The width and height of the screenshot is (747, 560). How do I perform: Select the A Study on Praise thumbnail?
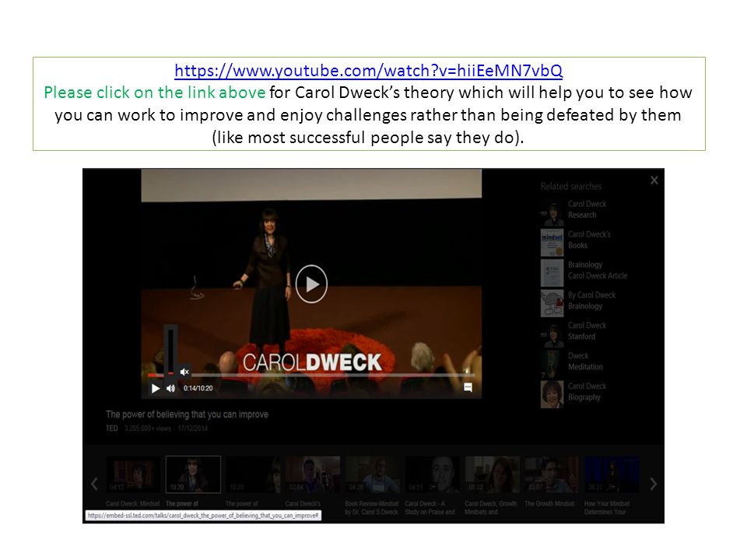pos(433,474)
